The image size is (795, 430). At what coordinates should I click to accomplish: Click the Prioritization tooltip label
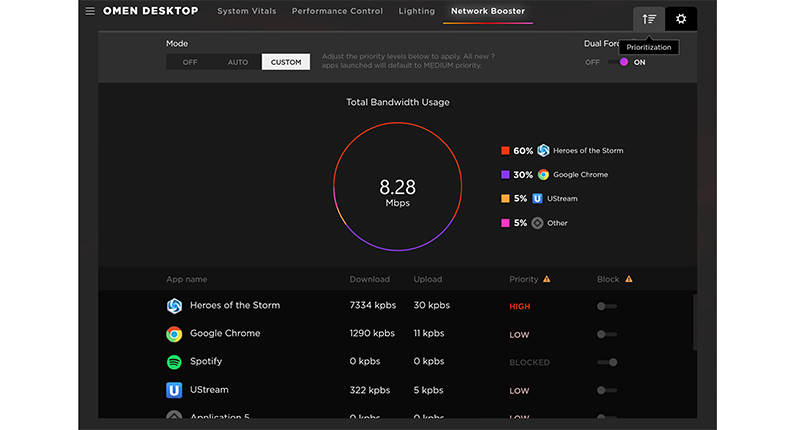(x=648, y=47)
